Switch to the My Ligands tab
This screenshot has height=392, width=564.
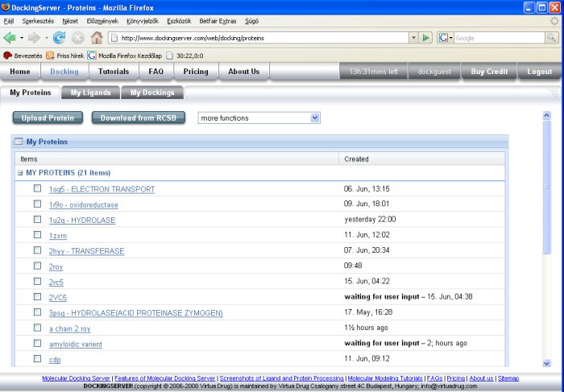coord(91,93)
